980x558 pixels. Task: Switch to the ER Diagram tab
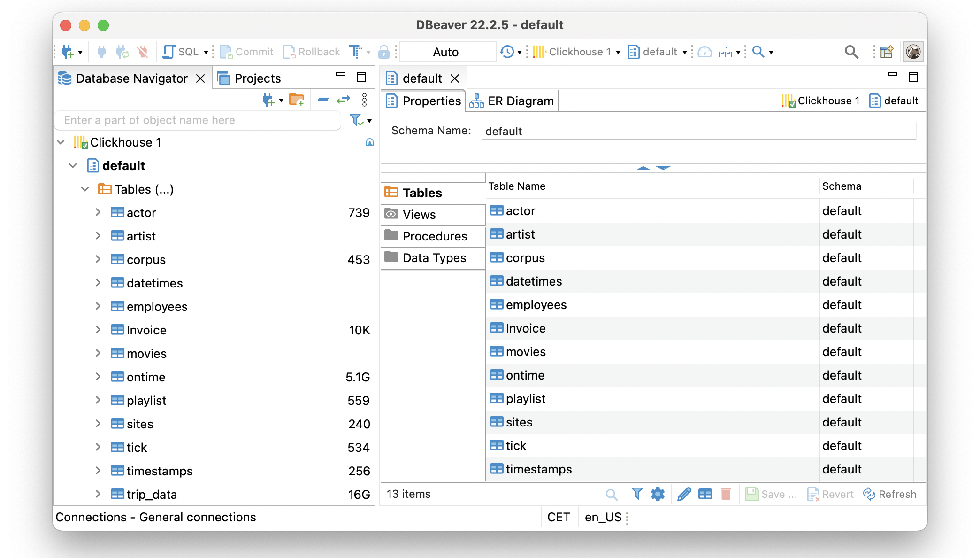click(x=512, y=101)
